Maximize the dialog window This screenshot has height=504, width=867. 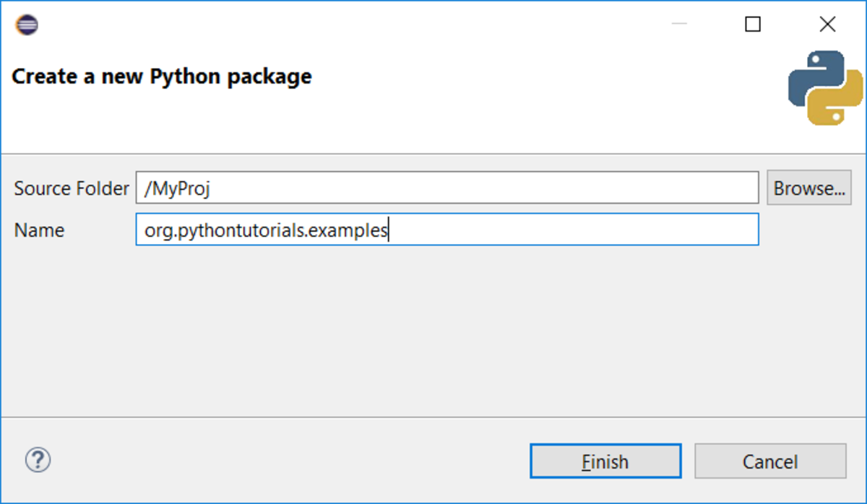pyautogui.click(x=753, y=25)
